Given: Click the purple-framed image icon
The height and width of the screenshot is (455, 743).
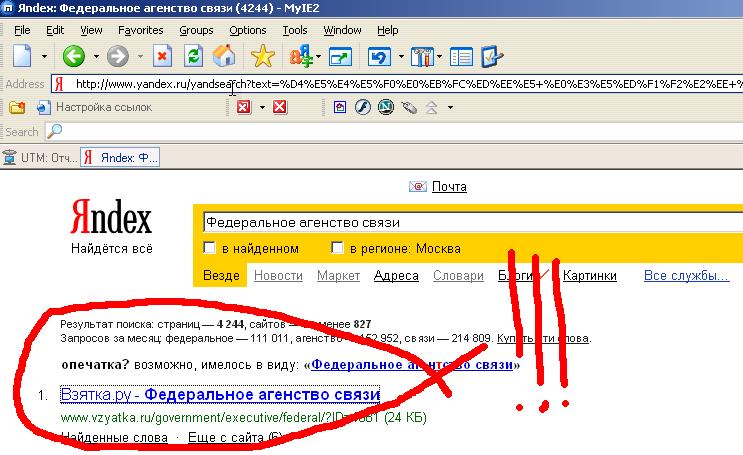Looking at the screenshot, I should pyautogui.click(x=339, y=108).
